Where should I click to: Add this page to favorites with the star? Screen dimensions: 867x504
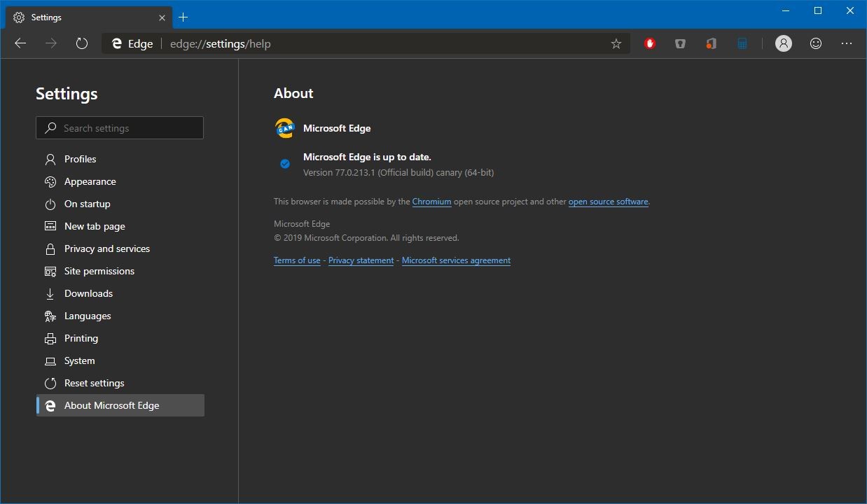pos(616,43)
